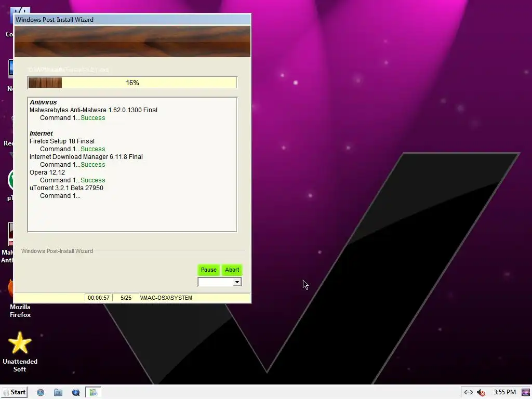This screenshot has height=399, width=532.
Task: Click the Start button on the taskbar
Action: coord(14,392)
